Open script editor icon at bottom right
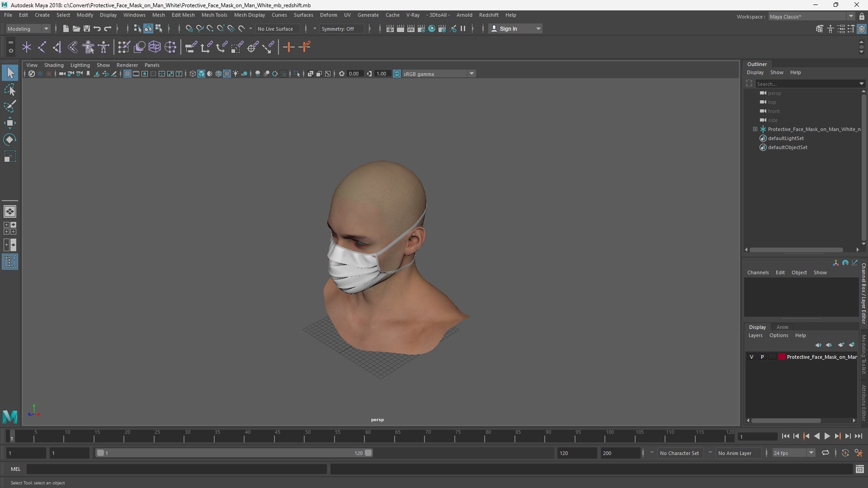This screenshot has width=868, height=488. click(x=859, y=469)
